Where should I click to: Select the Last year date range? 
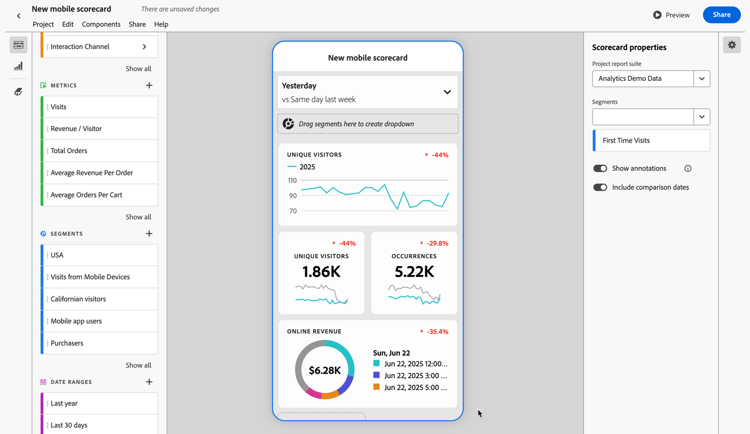click(x=99, y=403)
